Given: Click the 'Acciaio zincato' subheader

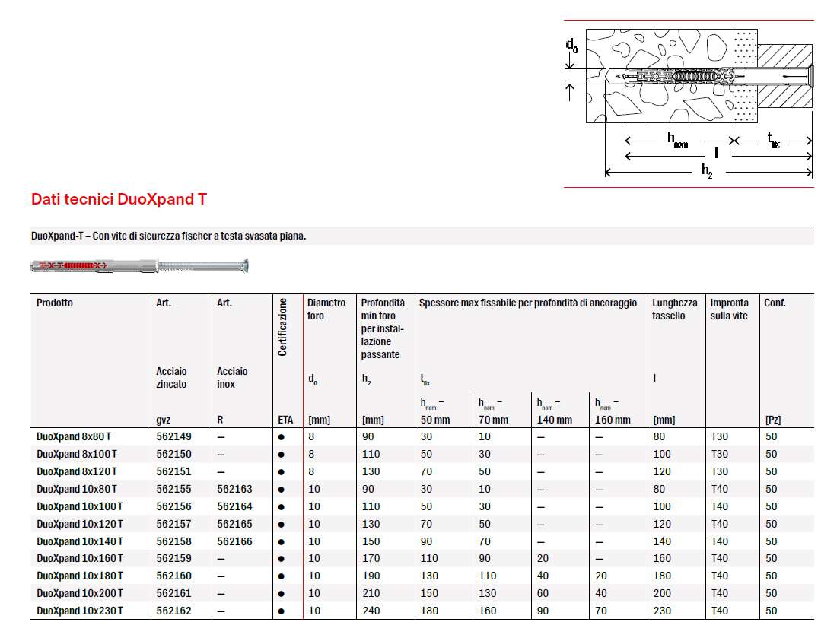Looking at the screenshot, I should (x=171, y=377).
